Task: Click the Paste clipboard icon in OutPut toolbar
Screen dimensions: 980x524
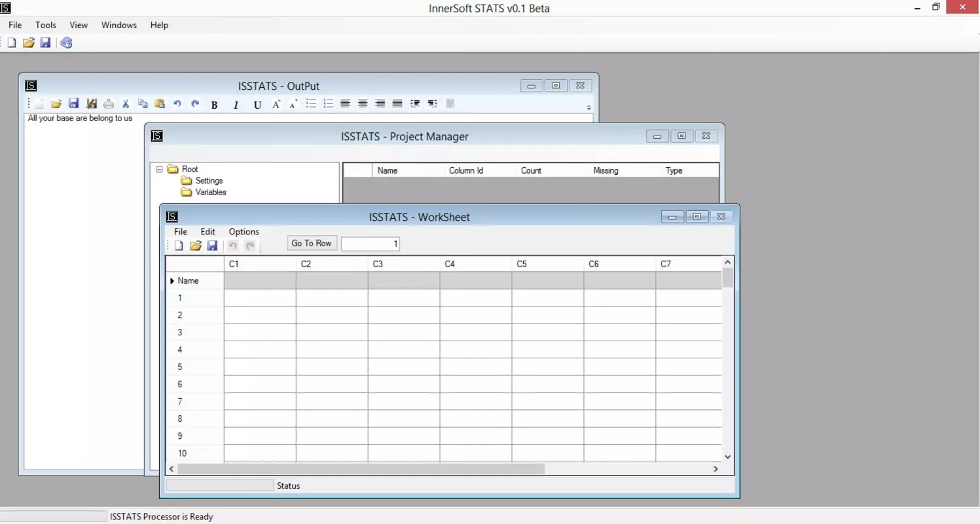Action: (160, 103)
